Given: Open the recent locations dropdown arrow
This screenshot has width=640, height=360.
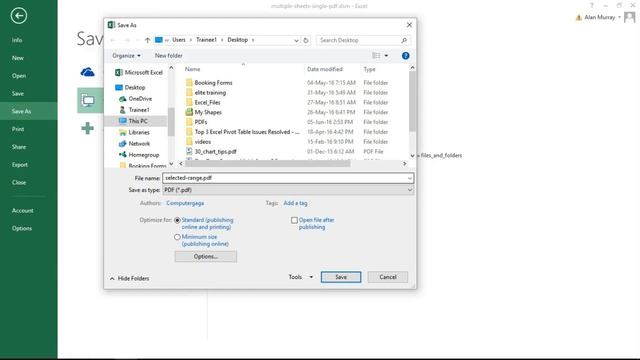Looking at the screenshot, I should [138, 40].
